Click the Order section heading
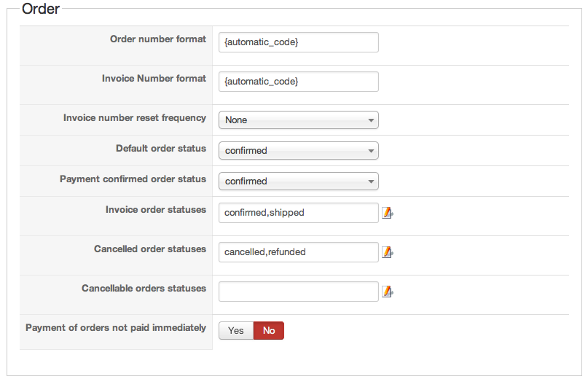Viewport: 588px width, 379px height. coord(41,9)
